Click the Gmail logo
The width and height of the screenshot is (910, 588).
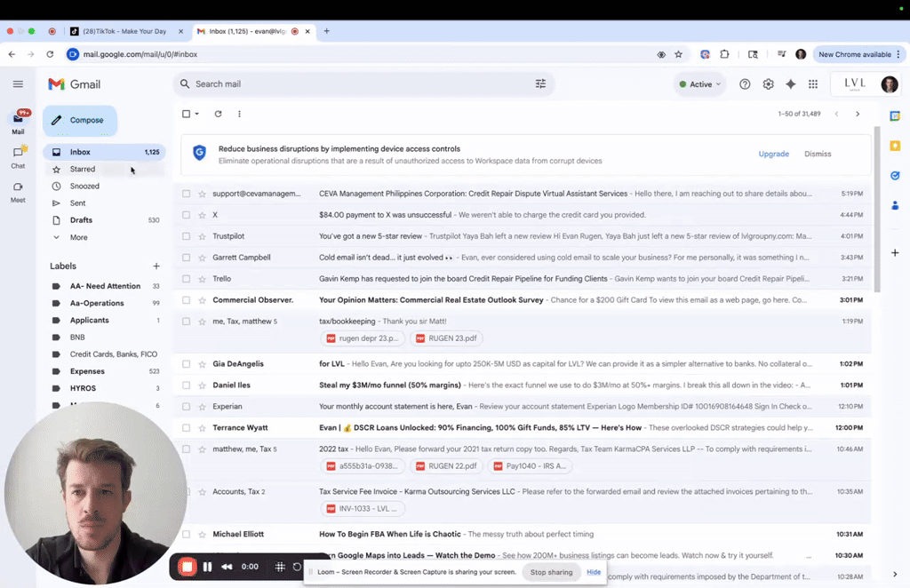point(75,84)
